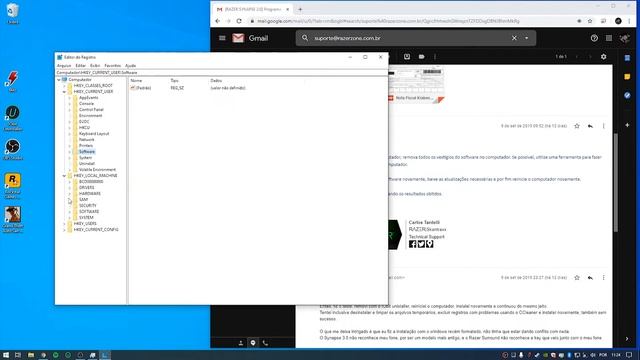Image resolution: width=640 pixels, height=360 pixels.
Task: Click the archive icon in Gmail toolbar
Action: point(407,57)
